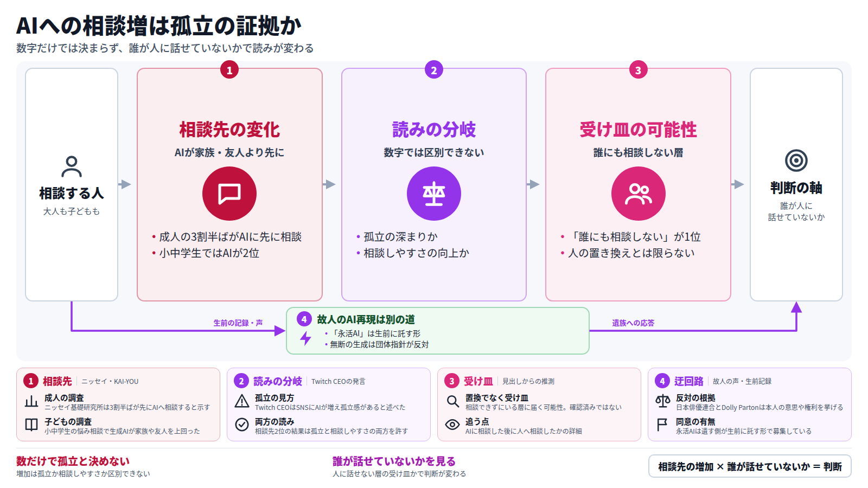Click the bullet 小中学生ではAIが2位
This screenshot has width=868, height=488.
coord(209,253)
